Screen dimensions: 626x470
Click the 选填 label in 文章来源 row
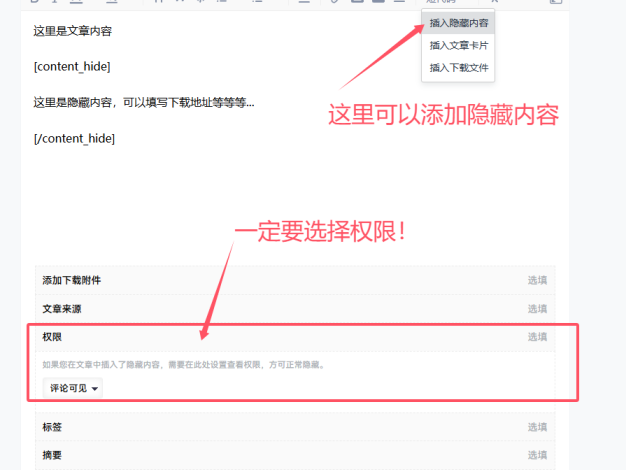click(x=537, y=309)
